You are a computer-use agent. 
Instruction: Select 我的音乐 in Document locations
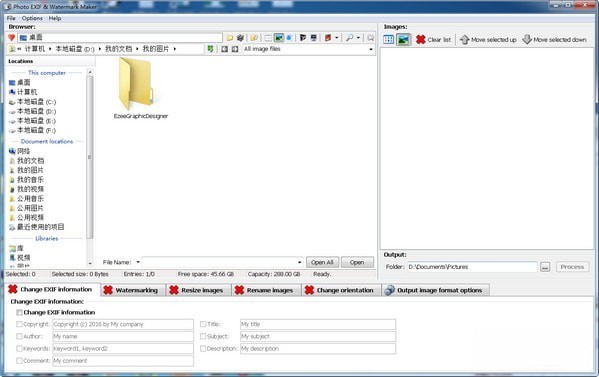pos(26,180)
